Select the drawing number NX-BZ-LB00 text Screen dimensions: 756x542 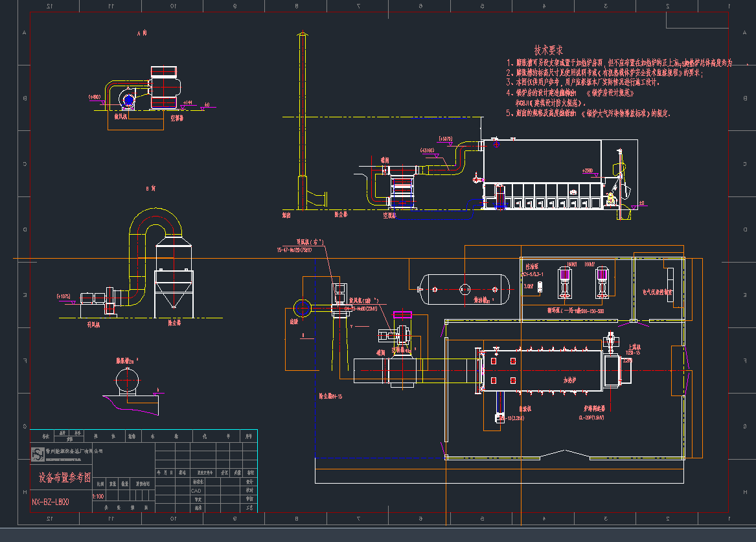pyautogui.click(x=51, y=502)
